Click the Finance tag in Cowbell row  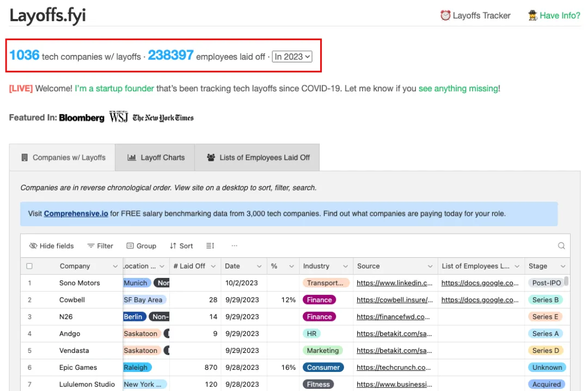(x=319, y=300)
